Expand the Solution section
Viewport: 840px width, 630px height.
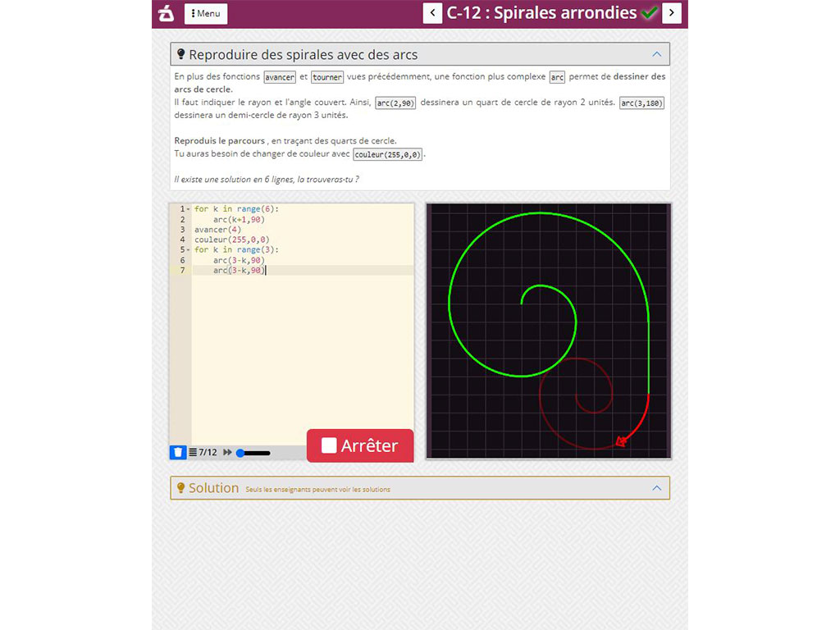656,487
